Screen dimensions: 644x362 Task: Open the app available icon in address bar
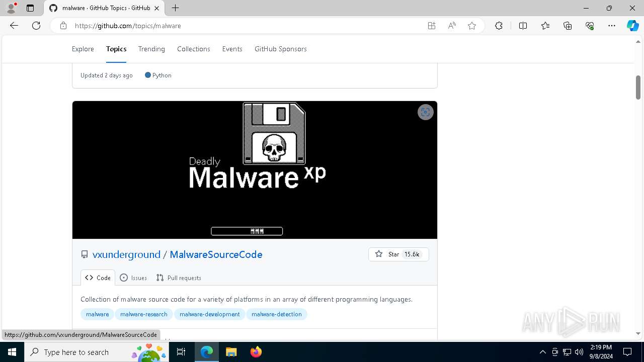coord(431,26)
